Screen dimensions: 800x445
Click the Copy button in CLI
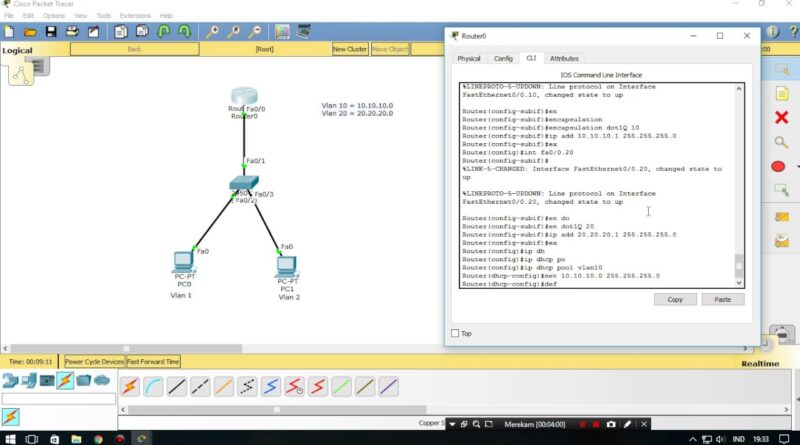tap(675, 300)
